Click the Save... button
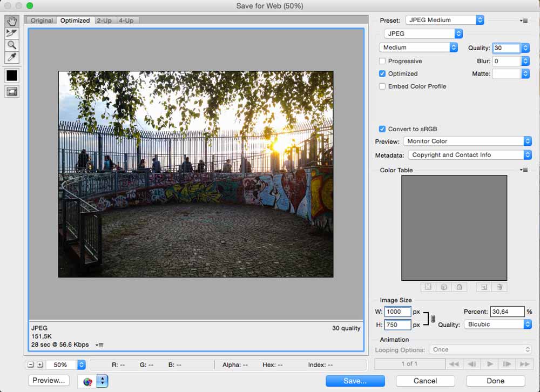The width and height of the screenshot is (540, 392). pos(355,381)
